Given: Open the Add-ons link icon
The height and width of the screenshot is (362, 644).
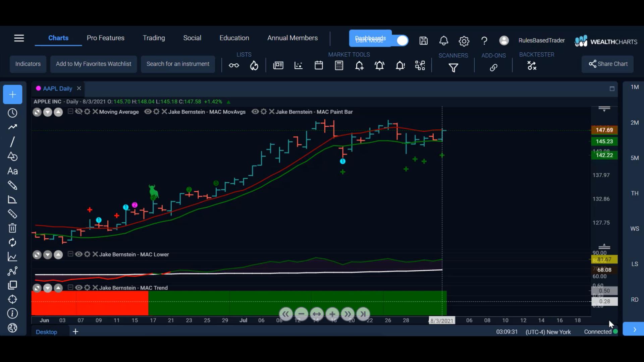Looking at the screenshot, I should 493,68.
